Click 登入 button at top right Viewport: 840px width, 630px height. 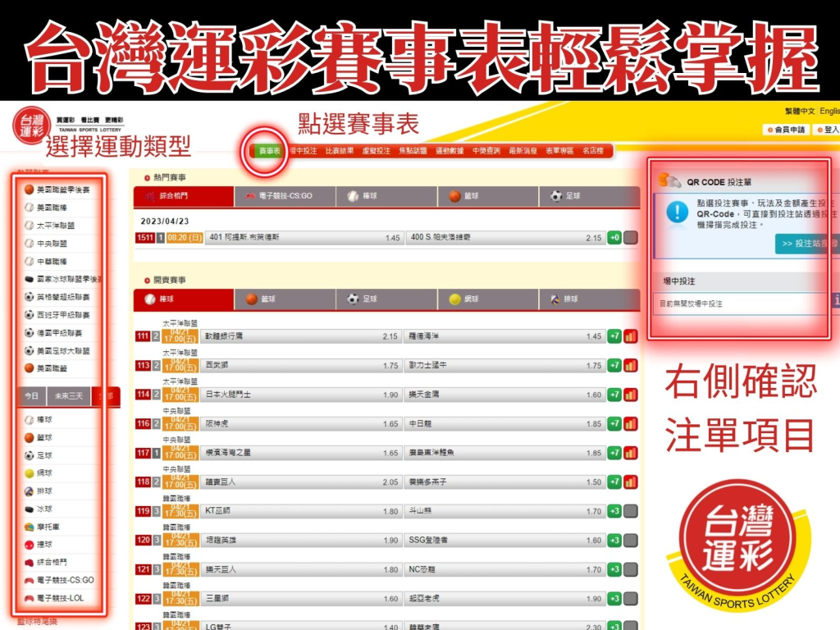coord(829,130)
